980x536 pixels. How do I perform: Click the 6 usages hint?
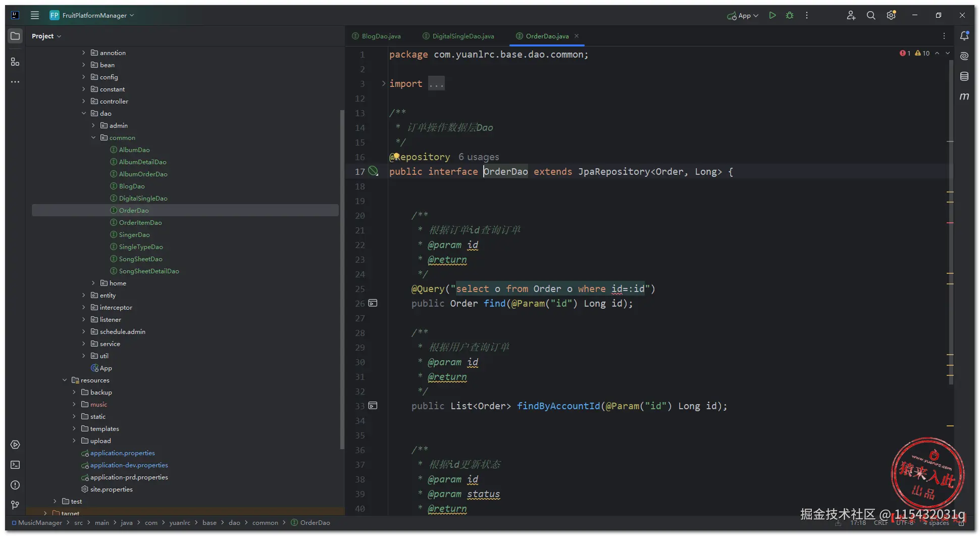click(479, 157)
